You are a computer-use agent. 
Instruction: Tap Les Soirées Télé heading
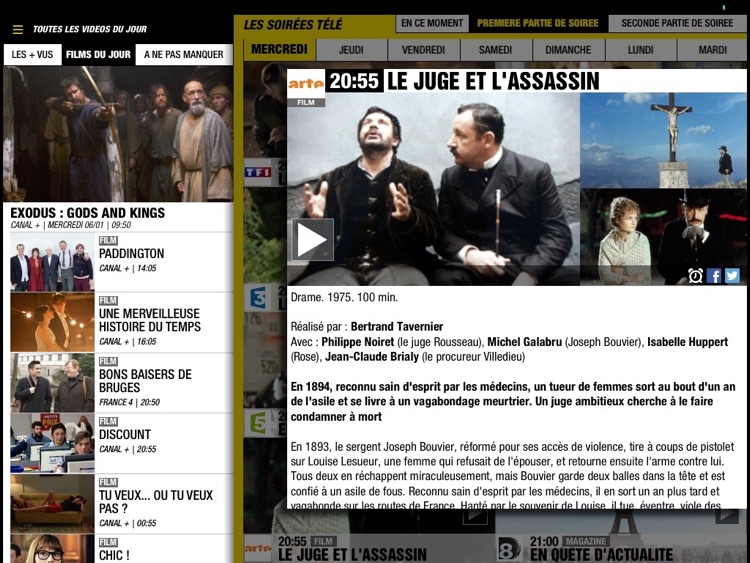[293, 24]
